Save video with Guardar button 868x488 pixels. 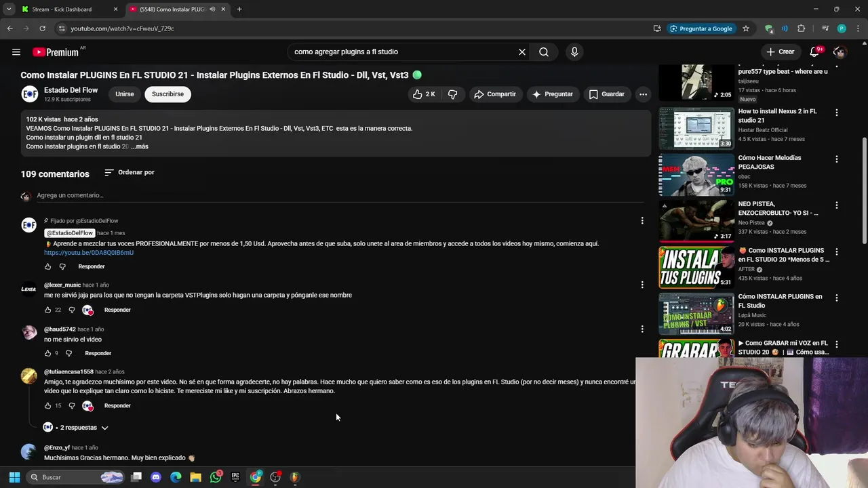coord(607,94)
